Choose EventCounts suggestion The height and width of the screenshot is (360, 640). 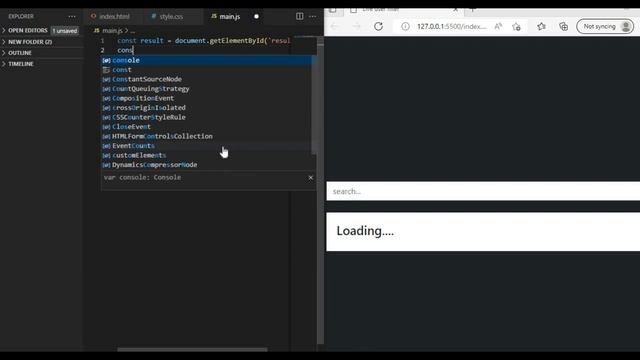[x=206, y=146]
